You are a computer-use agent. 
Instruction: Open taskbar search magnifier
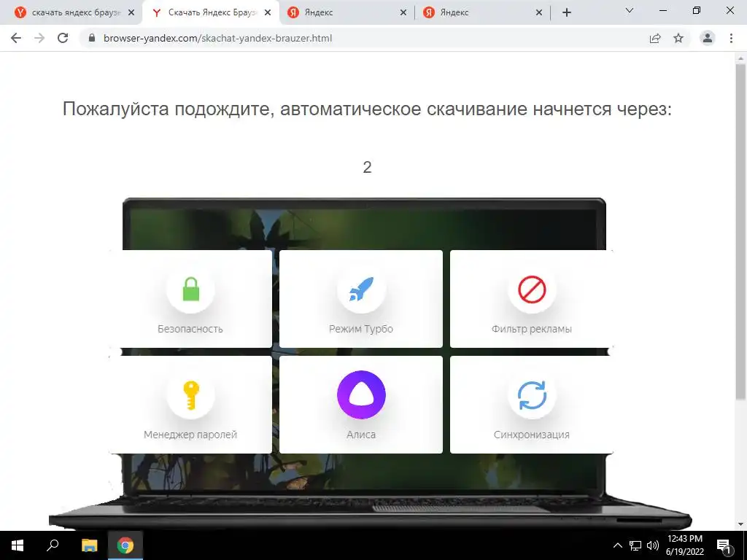[53, 545]
